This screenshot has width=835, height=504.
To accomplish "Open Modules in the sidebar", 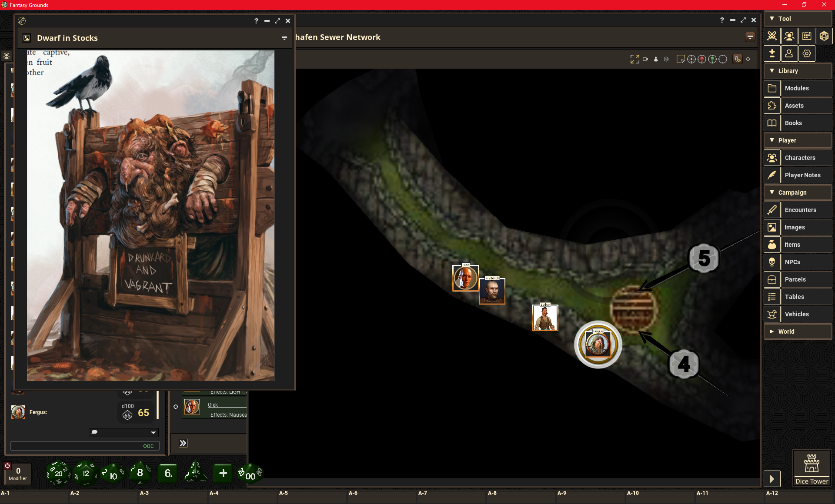I will click(798, 88).
